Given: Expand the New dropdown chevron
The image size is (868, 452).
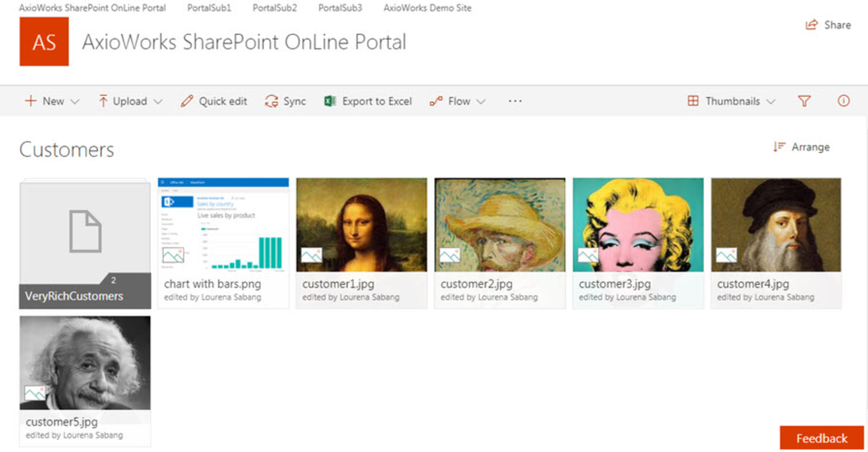Looking at the screenshot, I should click(74, 101).
